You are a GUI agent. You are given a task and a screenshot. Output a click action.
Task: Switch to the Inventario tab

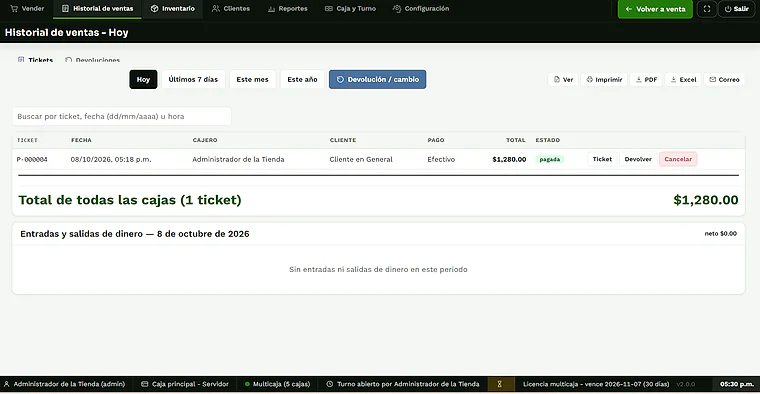point(173,9)
